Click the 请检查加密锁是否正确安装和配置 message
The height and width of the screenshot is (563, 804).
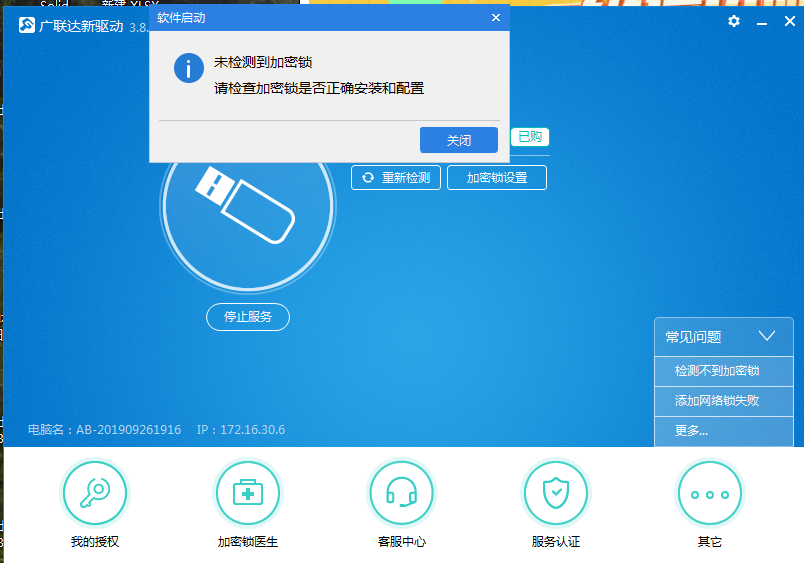[x=319, y=88]
